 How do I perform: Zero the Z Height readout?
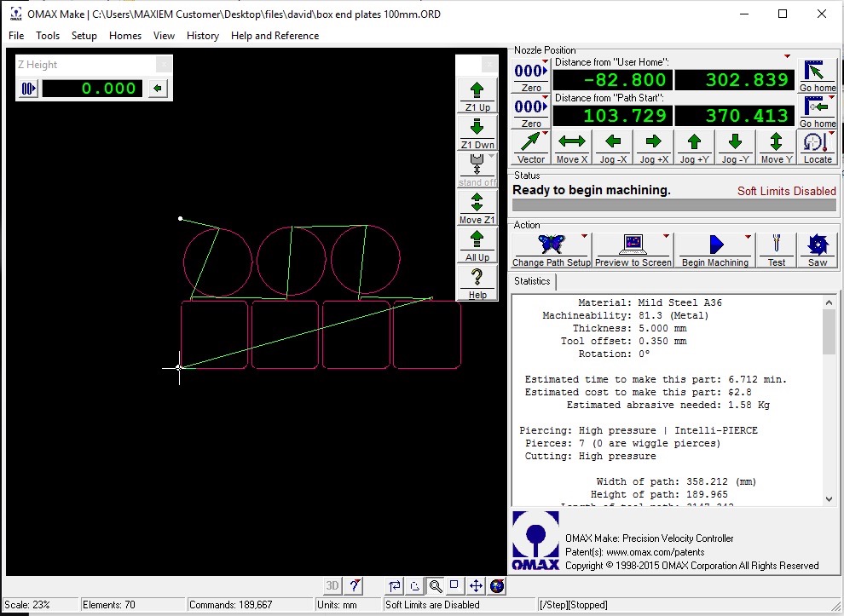(x=28, y=89)
